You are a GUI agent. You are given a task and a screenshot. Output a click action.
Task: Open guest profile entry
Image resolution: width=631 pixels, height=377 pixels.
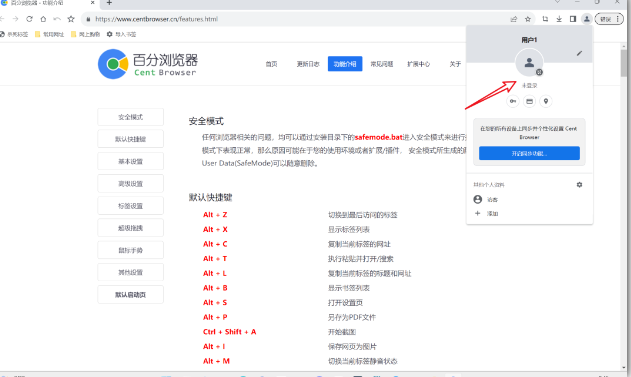point(529,200)
